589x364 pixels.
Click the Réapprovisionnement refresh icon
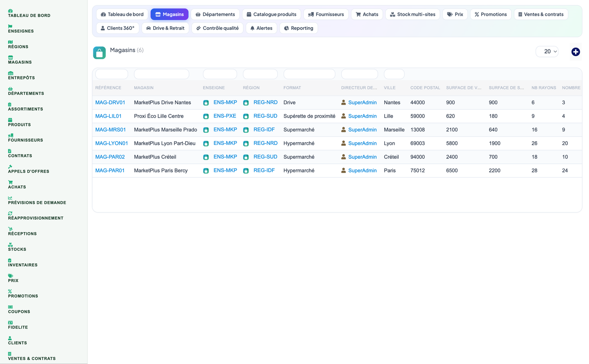10,213
